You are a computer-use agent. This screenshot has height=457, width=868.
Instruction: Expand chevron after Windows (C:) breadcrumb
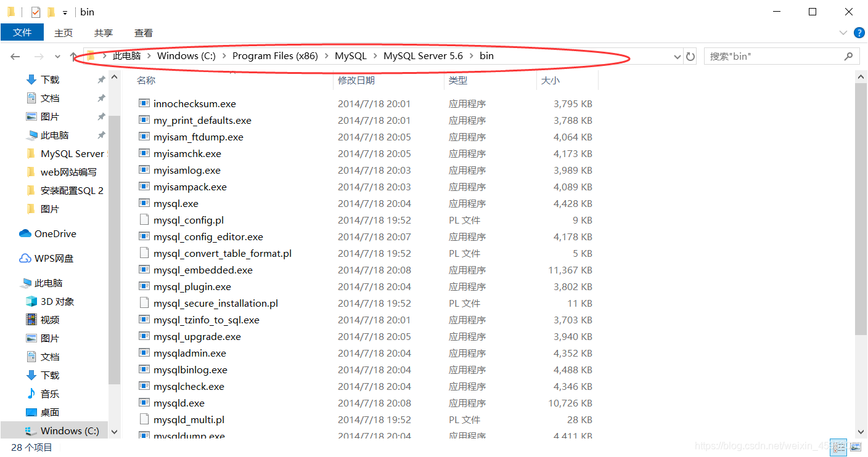point(224,56)
